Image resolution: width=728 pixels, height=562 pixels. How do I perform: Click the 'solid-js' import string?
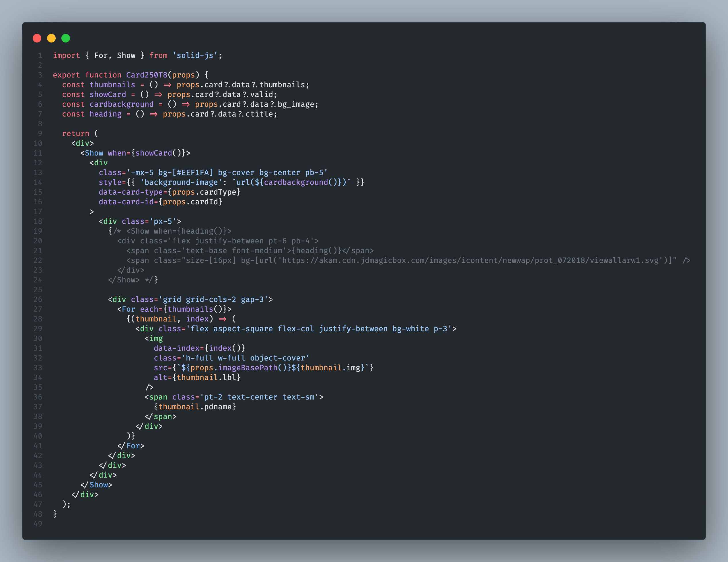(x=195, y=55)
